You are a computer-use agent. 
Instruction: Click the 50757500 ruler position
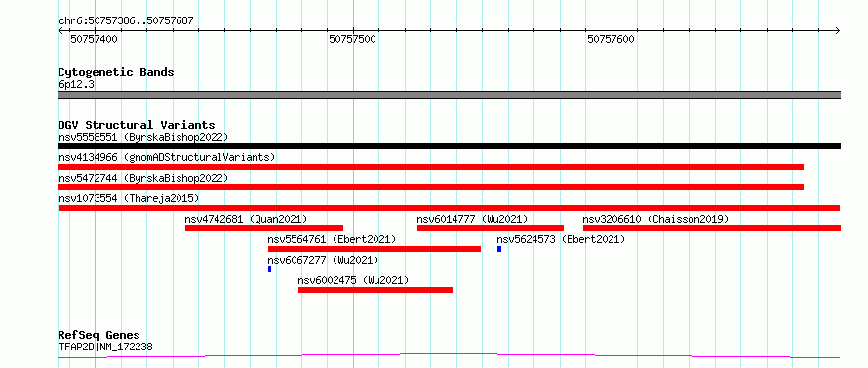pyautogui.click(x=353, y=39)
